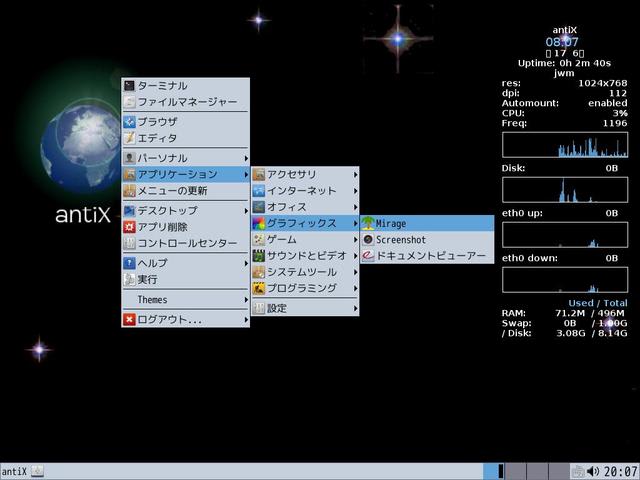Viewport: 640px width, 480px height.
Task: Launch Mirage from the graphics submenu
Action: 427,223
